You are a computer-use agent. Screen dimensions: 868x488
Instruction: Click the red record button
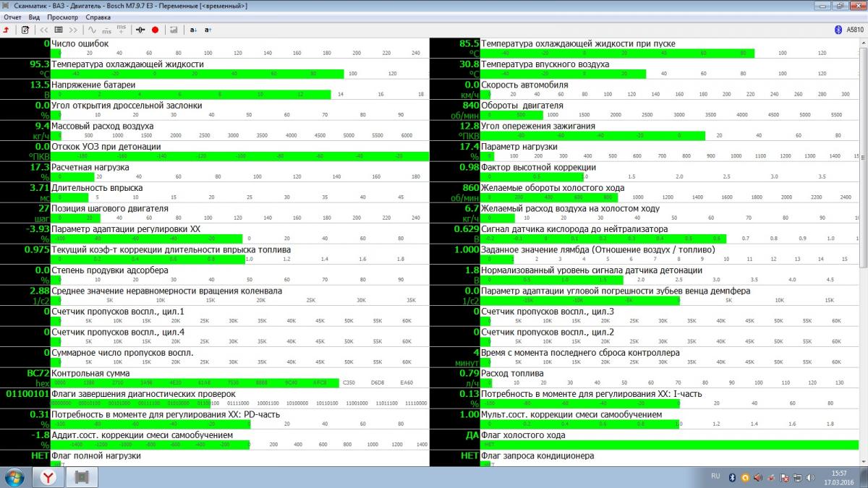(155, 30)
